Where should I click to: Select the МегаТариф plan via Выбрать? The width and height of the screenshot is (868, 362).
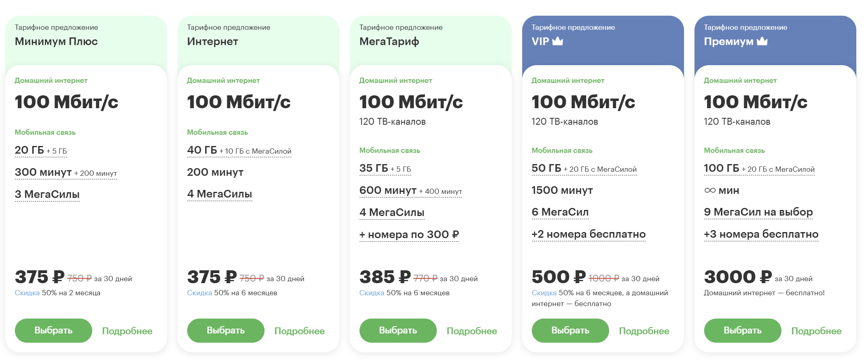tap(398, 331)
